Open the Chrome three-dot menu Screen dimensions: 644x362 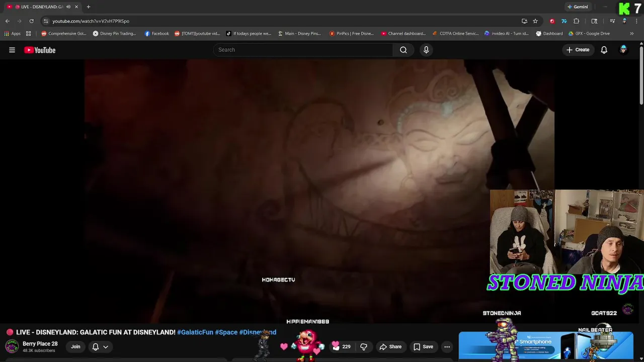point(636,21)
